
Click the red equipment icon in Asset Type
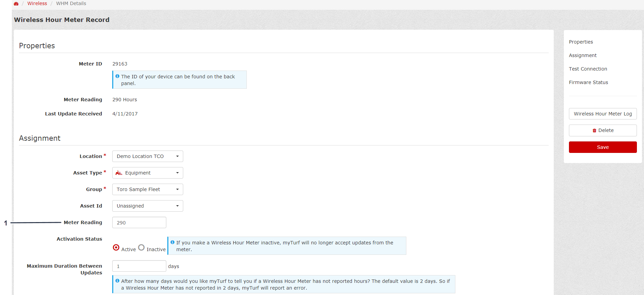(x=119, y=173)
